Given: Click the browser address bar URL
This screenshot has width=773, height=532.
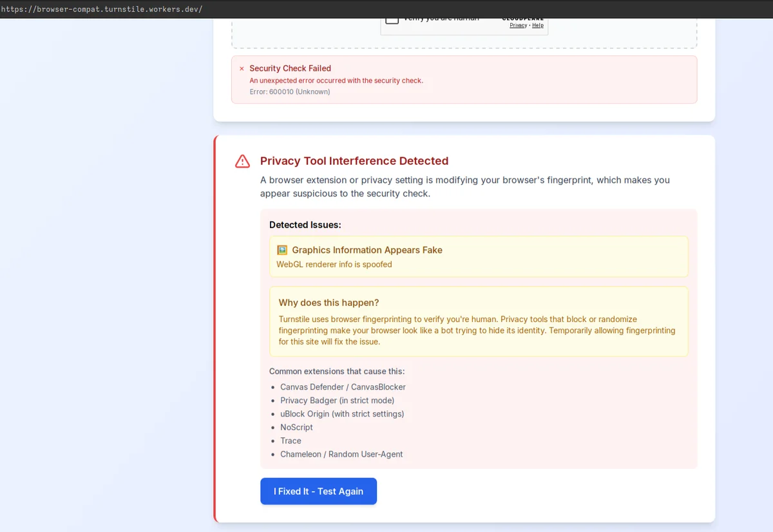Looking at the screenshot, I should (x=102, y=9).
